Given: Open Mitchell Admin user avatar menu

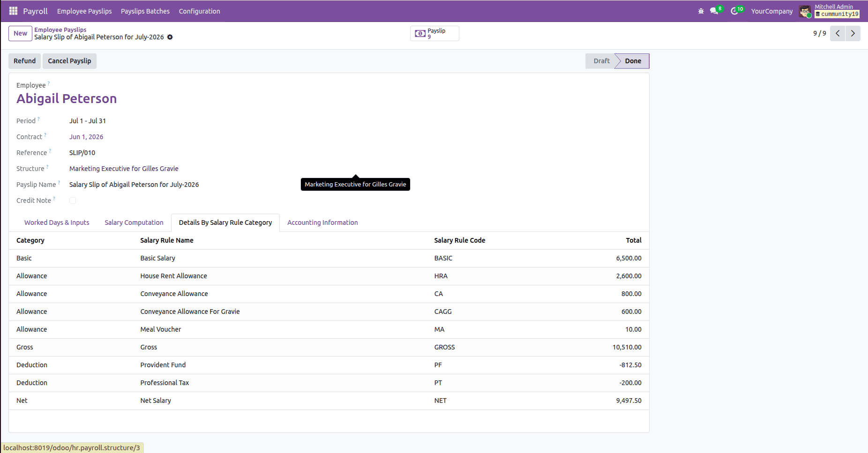Looking at the screenshot, I should [805, 11].
